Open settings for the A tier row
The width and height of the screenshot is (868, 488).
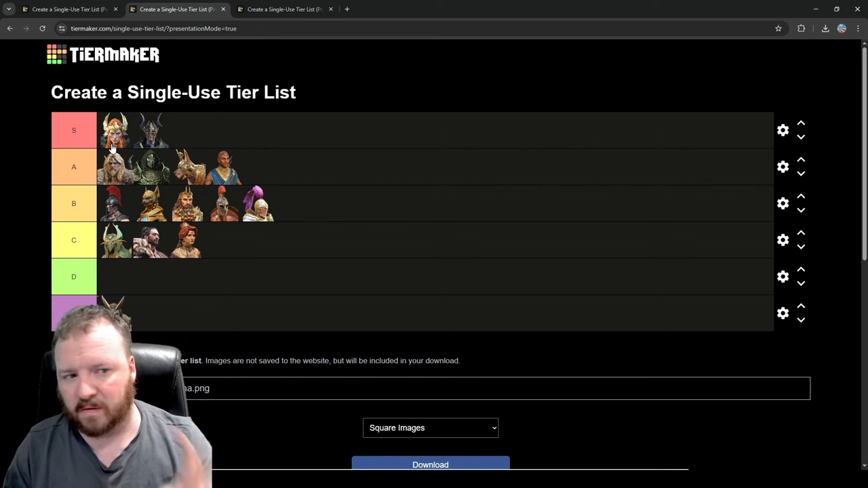(x=783, y=167)
